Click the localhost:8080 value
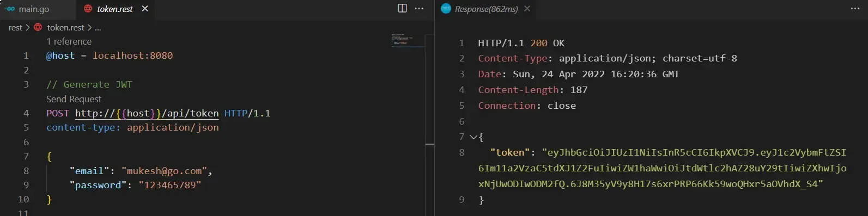This screenshot has width=868, height=216. click(x=132, y=55)
